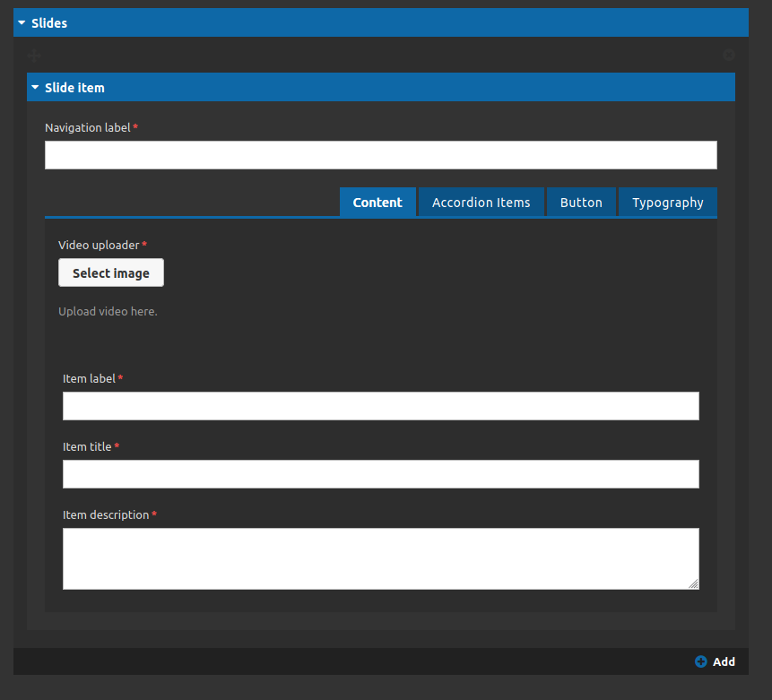The height and width of the screenshot is (700, 772).
Task: Click the faint remove slide icon
Action: click(x=728, y=55)
